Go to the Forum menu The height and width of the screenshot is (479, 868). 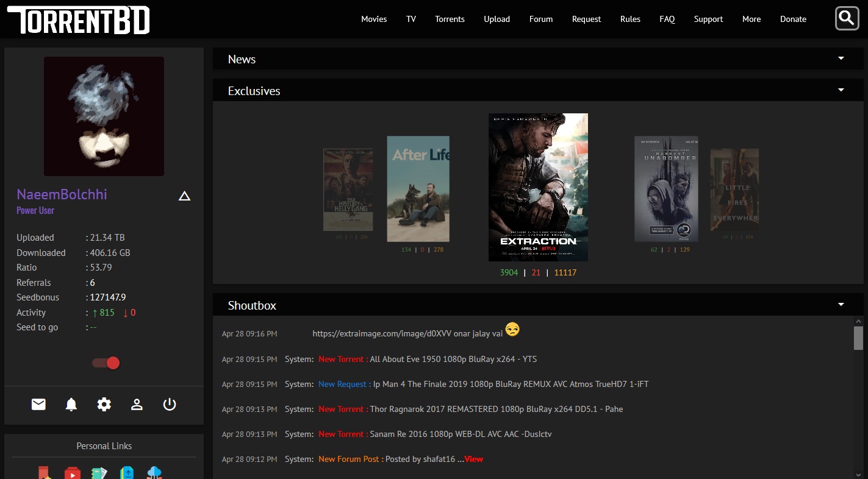coord(540,19)
